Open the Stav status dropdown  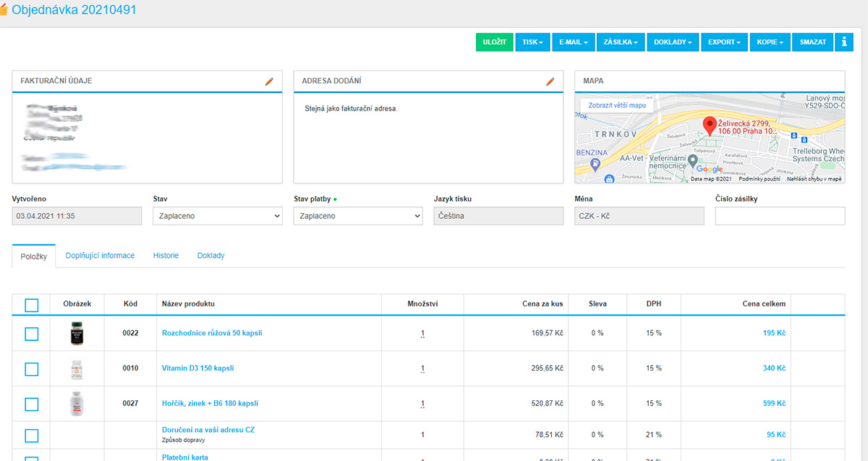point(217,216)
